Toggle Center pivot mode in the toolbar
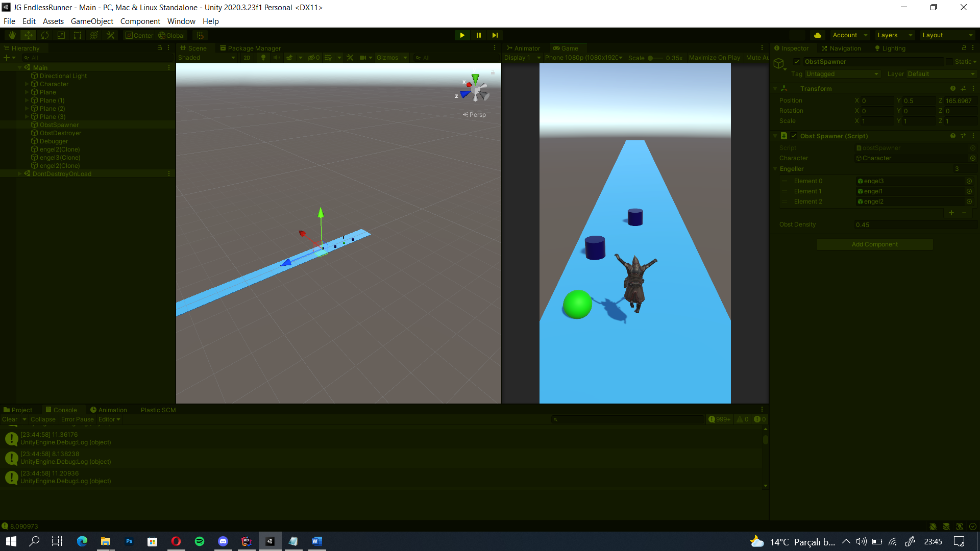 (139, 35)
